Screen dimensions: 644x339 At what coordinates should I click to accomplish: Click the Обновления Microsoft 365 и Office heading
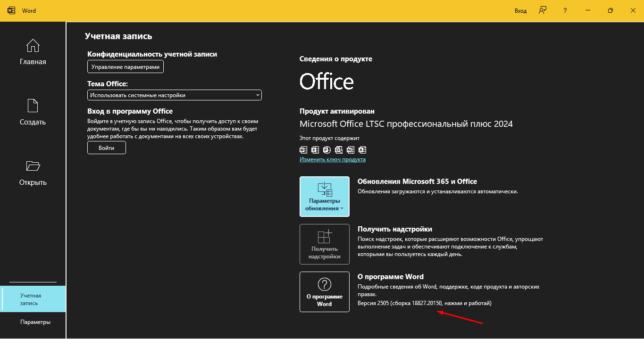[417, 182]
